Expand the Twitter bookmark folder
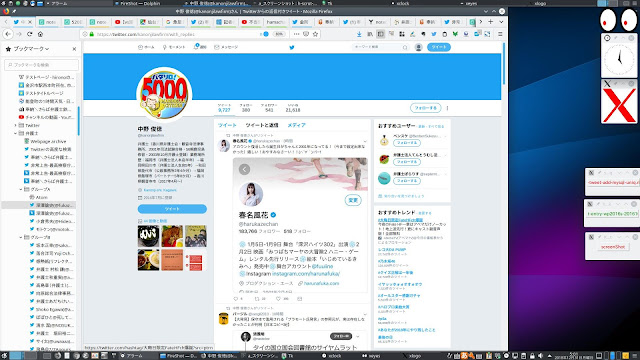 point(16,125)
